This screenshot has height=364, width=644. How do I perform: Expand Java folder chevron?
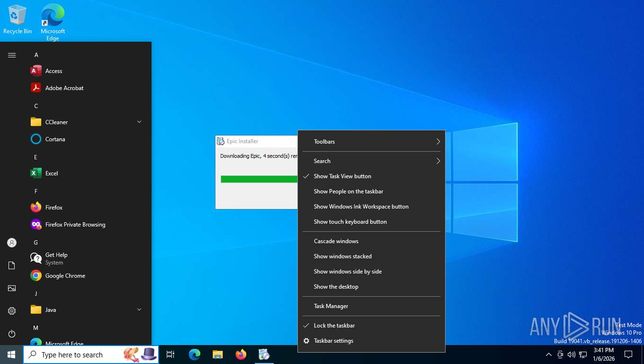tap(139, 310)
